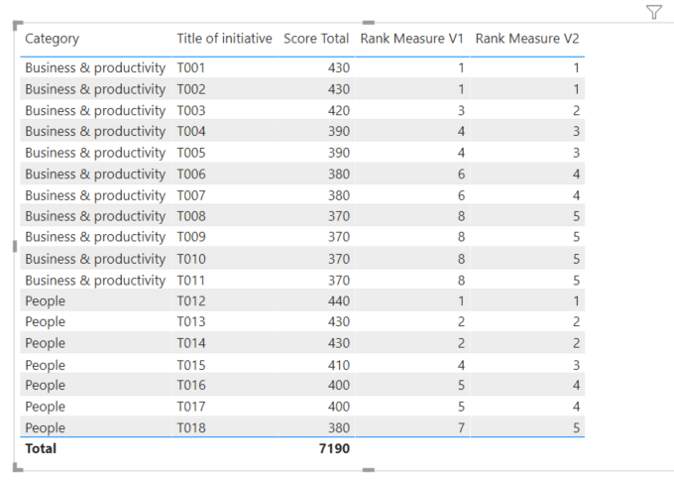Sort by the Category column header
This screenshot has width=674, height=483.
[x=52, y=39]
